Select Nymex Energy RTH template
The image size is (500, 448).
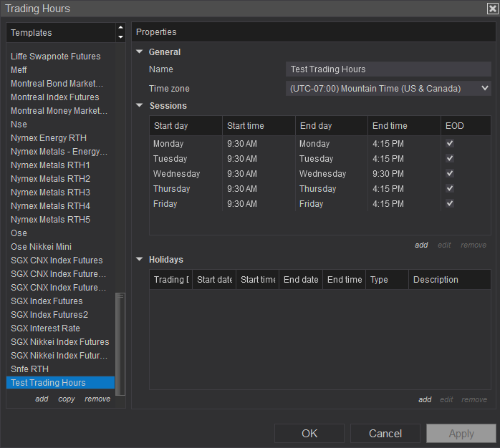(49, 138)
